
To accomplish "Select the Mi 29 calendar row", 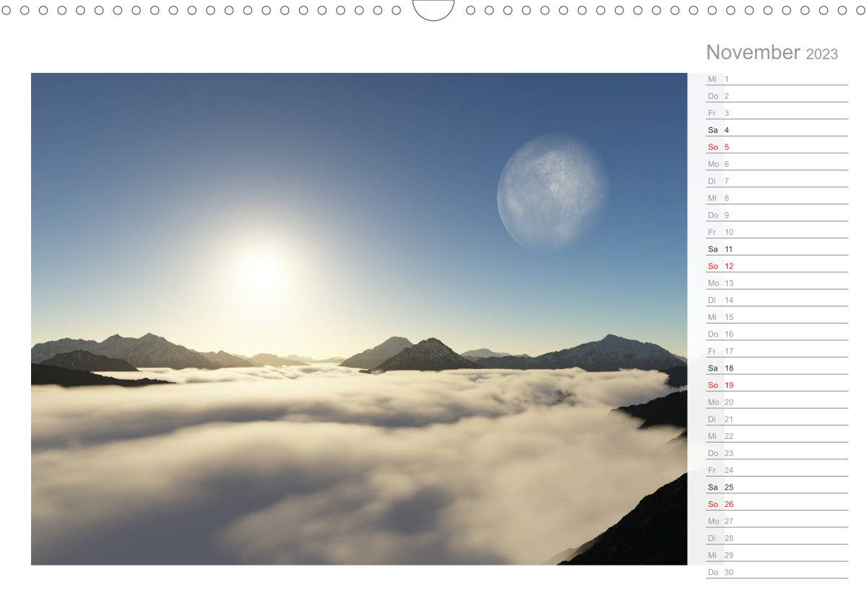I will coord(777,555).
